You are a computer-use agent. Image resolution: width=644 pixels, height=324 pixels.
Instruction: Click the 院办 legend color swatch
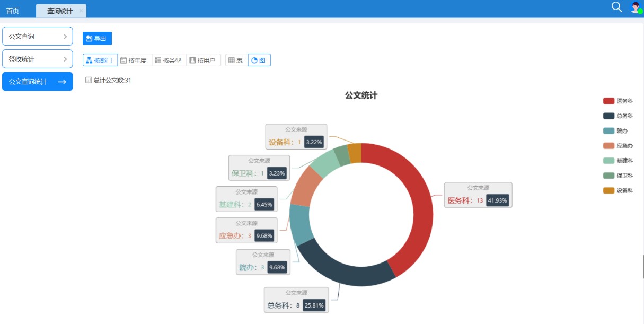[608, 131]
